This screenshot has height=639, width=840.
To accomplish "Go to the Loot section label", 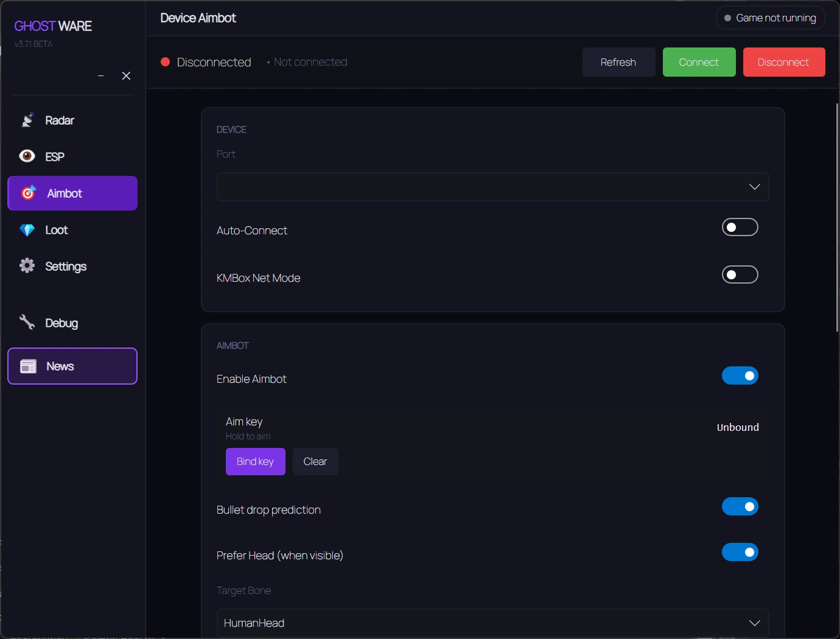I will point(57,230).
